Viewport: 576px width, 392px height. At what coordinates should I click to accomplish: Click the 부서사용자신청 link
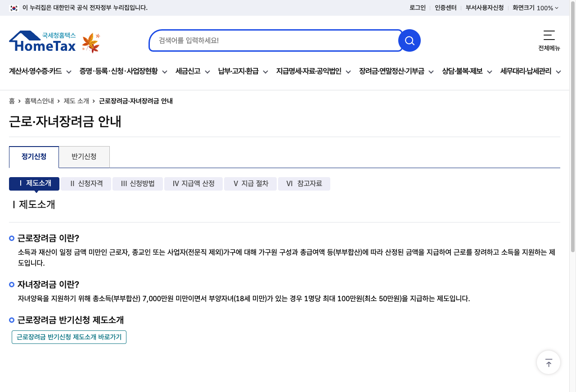point(485,8)
